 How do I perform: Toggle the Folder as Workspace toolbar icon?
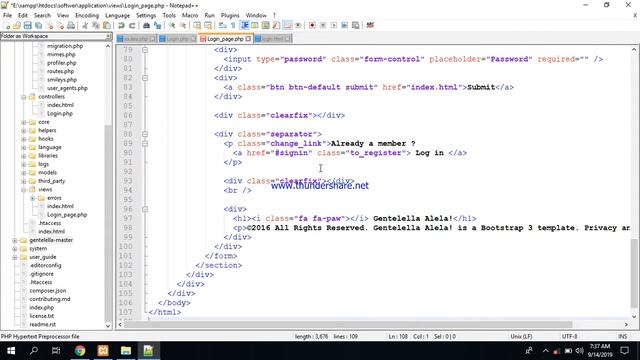[287, 25]
